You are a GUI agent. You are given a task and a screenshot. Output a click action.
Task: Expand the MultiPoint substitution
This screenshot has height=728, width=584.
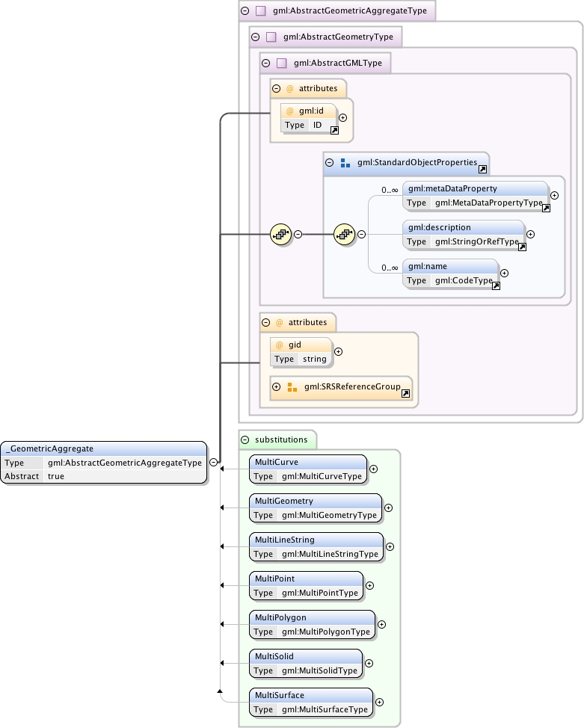coord(370,585)
